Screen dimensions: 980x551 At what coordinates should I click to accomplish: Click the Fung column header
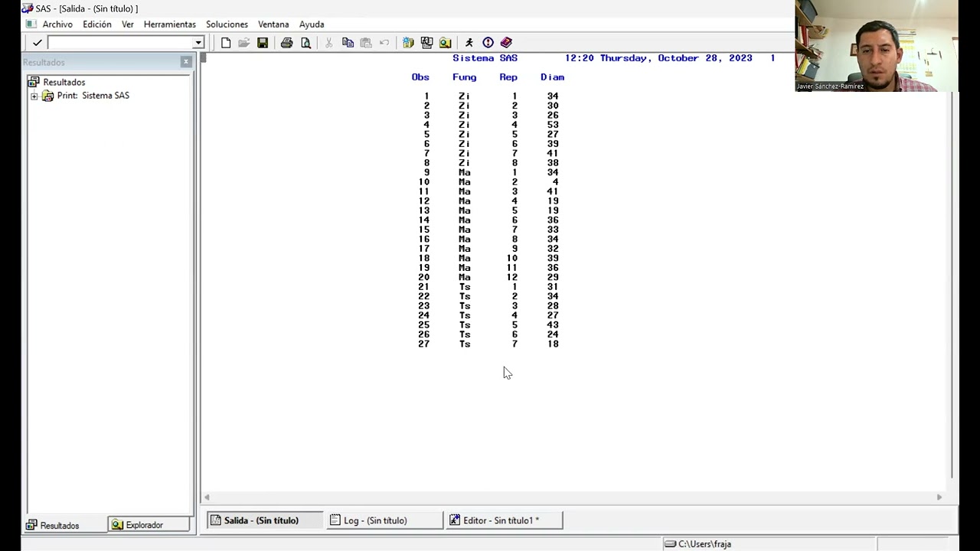[464, 77]
